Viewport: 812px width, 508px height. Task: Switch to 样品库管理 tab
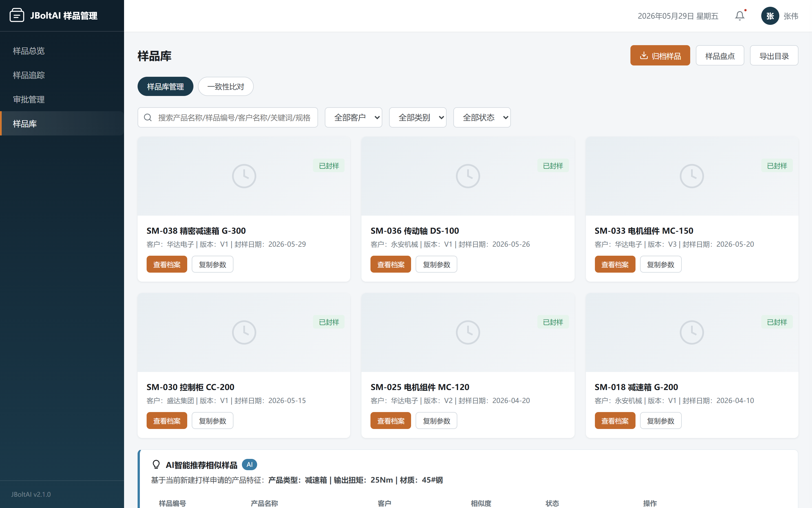pyautogui.click(x=166, y=86)
